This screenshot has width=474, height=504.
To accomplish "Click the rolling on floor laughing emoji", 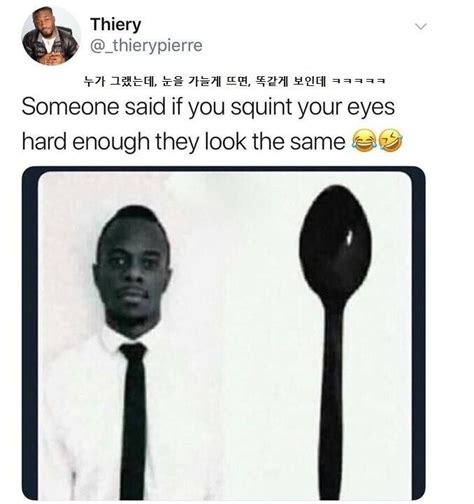I will (x=390, y=140).
